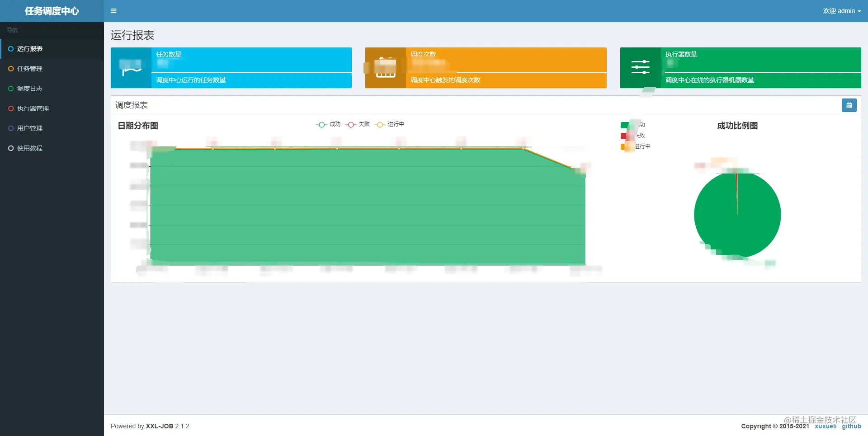Click the 调度中心触发的调度次数 text

click(445, 80)
